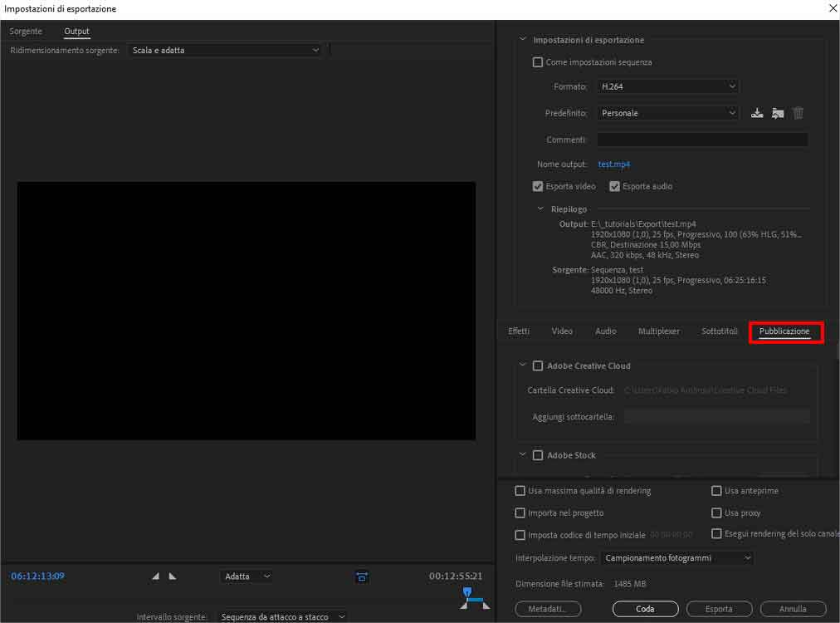
Task: Open the Predefinito dropdown
Action: click(x=667, y=112)
